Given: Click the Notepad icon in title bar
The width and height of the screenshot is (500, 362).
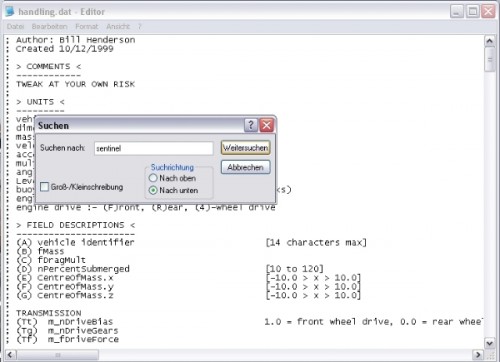Looking at the screenshot, I should (10, 12).
